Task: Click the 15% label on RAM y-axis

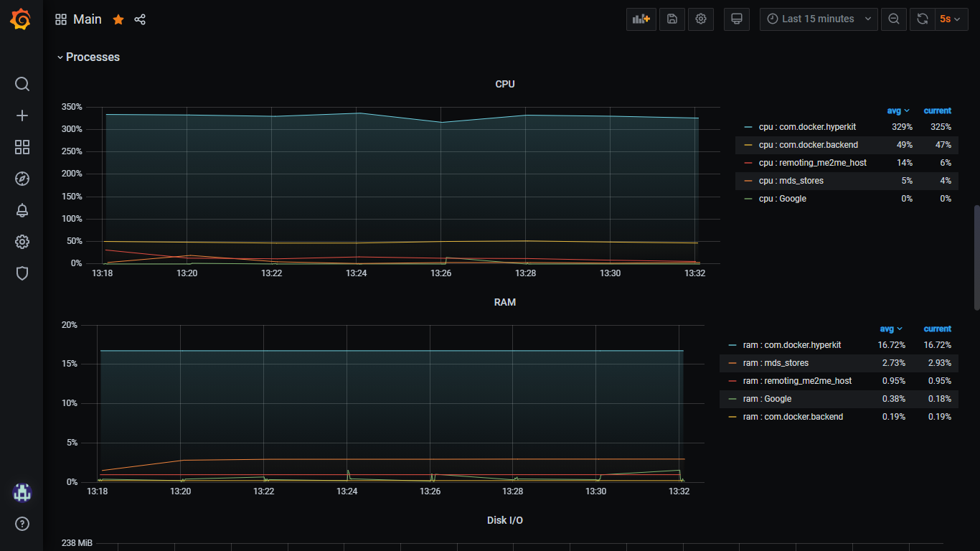Action: pyautogui.click(x=70, y=364)
